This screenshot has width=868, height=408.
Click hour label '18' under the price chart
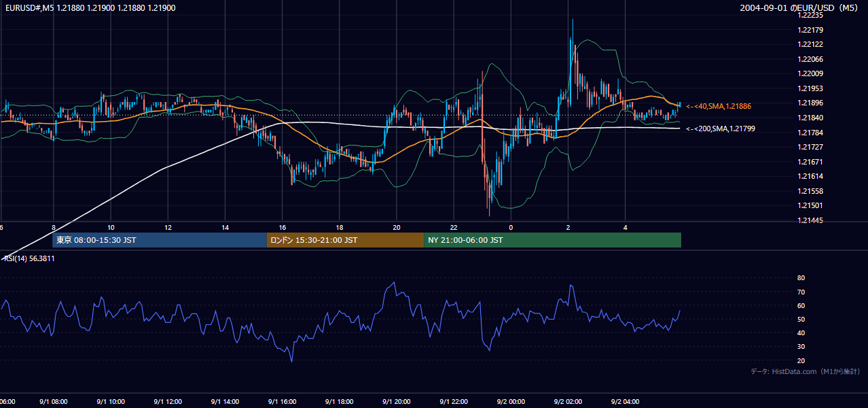click(339, 228)
